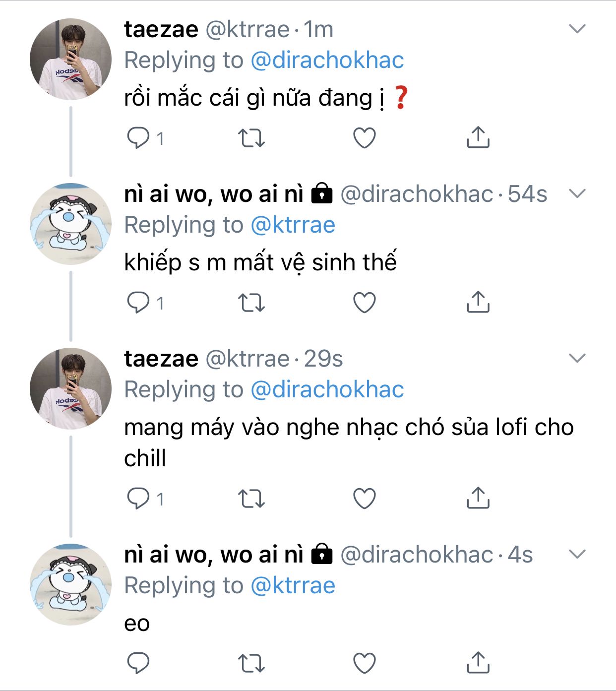This screenshot has height=691, width=616.
Task: Like the 'mang máy vào nghe nhạc' tweet
Action: pyautogui.click(x=365, y=499)
